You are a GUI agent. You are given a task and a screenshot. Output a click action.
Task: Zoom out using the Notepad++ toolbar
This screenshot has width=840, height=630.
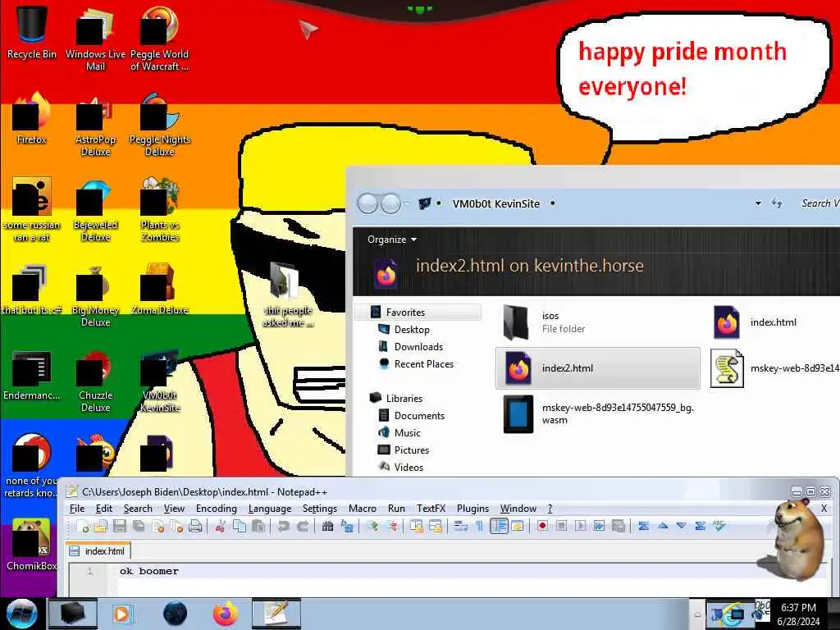[x=391, y=527]
